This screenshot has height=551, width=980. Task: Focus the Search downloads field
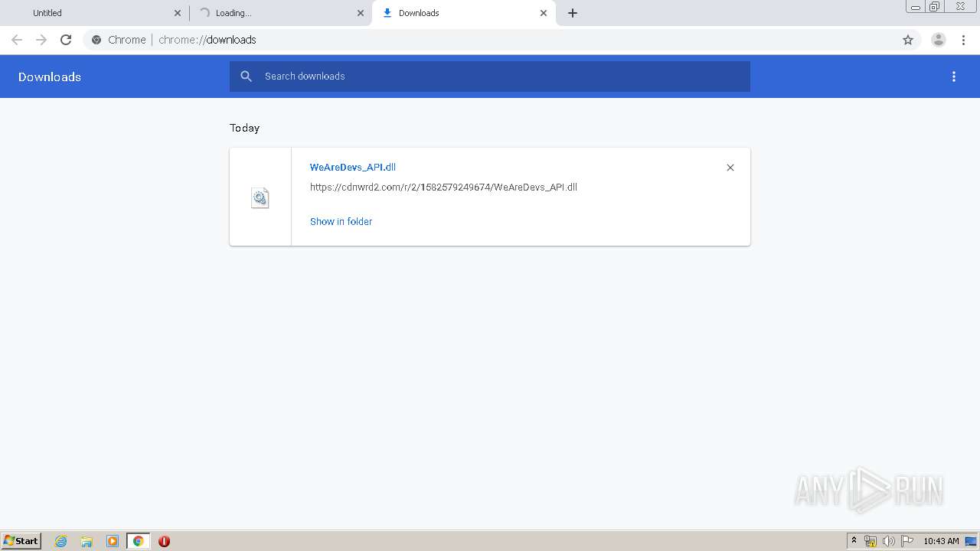(x=490, y=77)
